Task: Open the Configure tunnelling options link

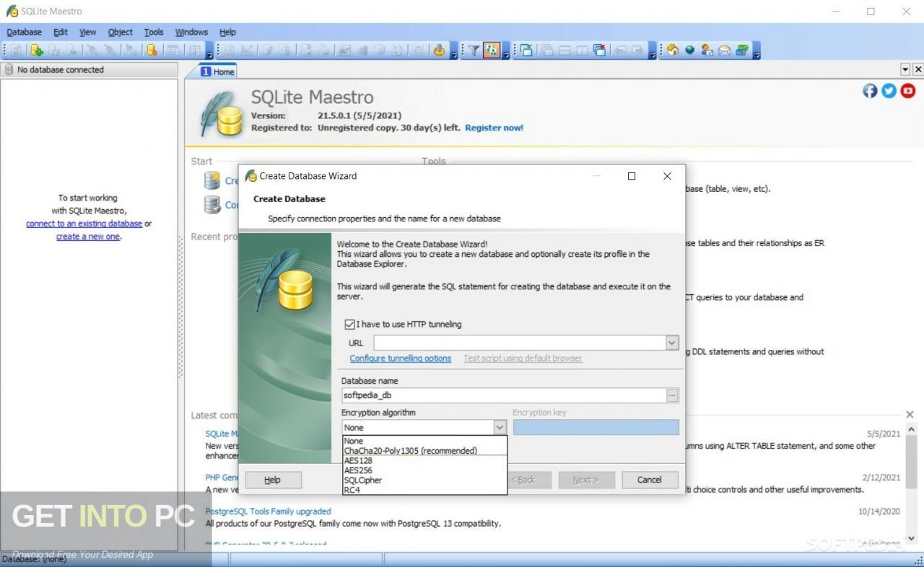Action: (401, 359)
